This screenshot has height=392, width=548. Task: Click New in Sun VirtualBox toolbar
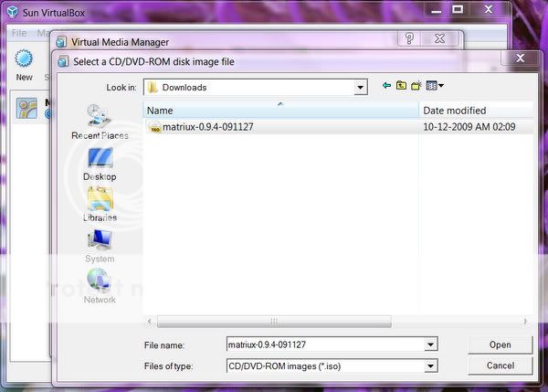click(x=24, y=66)
